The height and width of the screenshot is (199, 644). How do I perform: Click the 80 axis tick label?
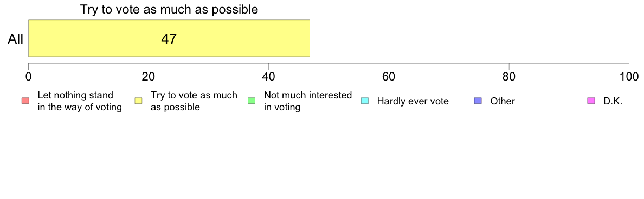coord(509,76)
